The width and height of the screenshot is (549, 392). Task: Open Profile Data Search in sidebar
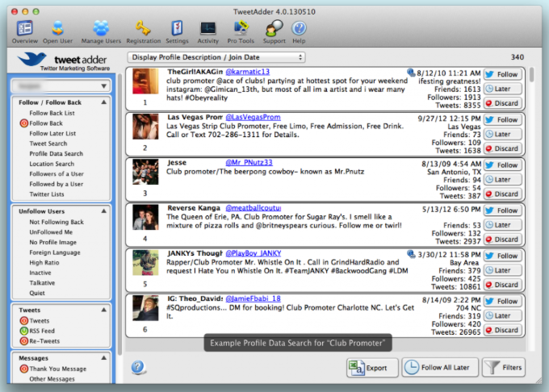click(x=56, y=153)
